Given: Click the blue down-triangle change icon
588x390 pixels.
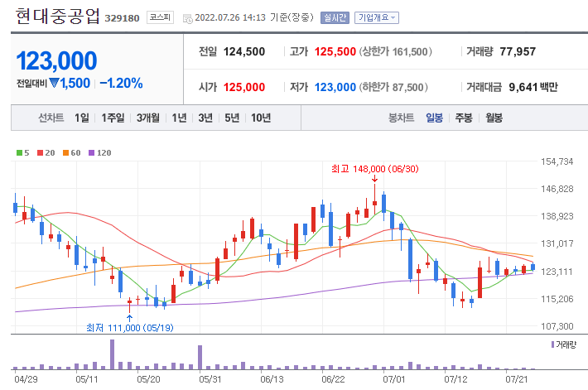Looking at the screenshot, I should [55, 83].
